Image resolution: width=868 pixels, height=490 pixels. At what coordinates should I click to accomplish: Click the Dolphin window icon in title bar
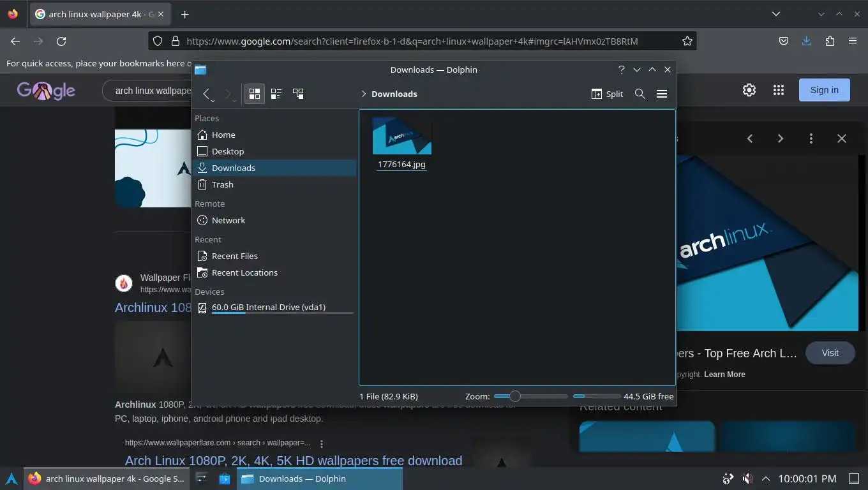pos(200,70)
